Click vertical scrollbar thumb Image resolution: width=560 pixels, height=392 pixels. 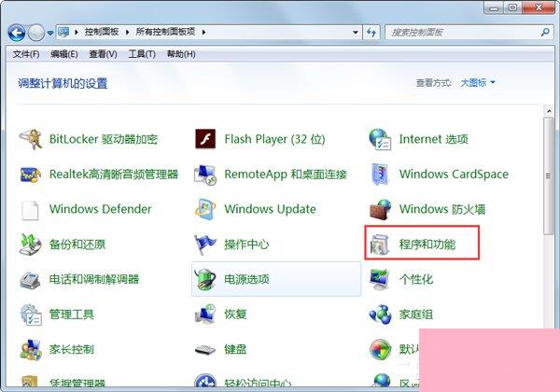point(548,175)
